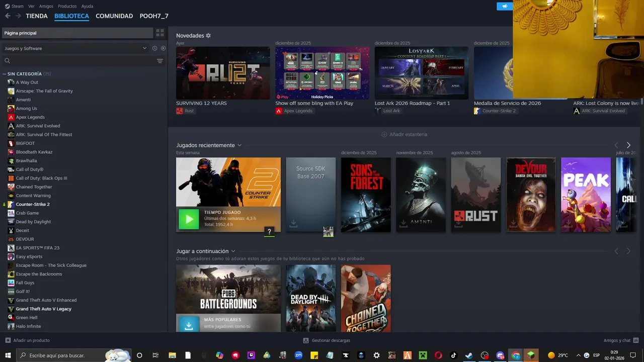Click the announcements megaphone button
Viewport: 644px width, 362px height.
click(x=504, y=6)
